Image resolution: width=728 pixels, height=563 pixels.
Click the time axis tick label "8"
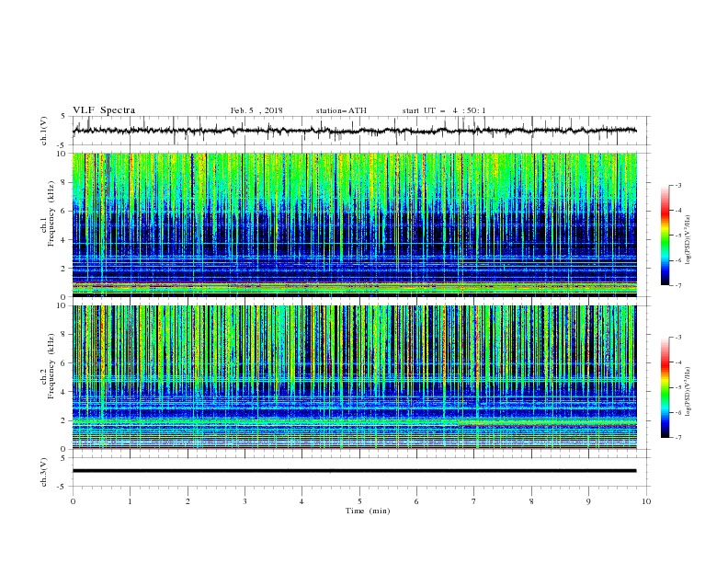[531, 501]
